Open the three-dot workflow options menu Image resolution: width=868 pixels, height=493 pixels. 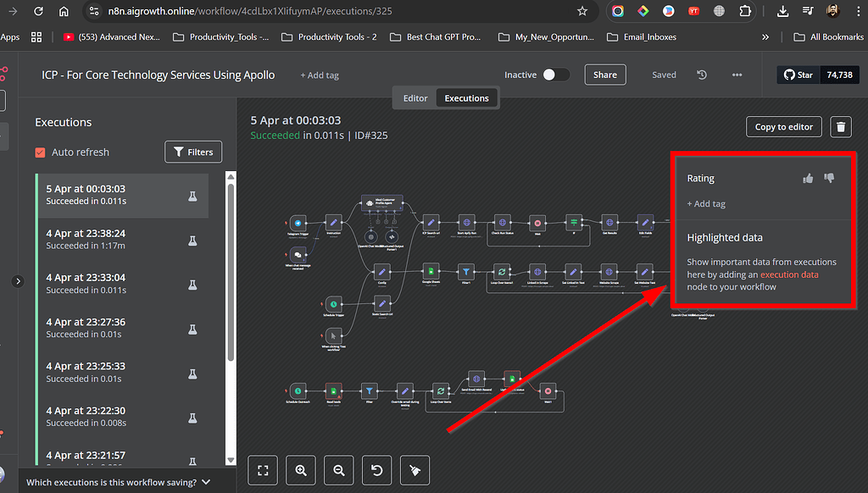tap(737, 75)
